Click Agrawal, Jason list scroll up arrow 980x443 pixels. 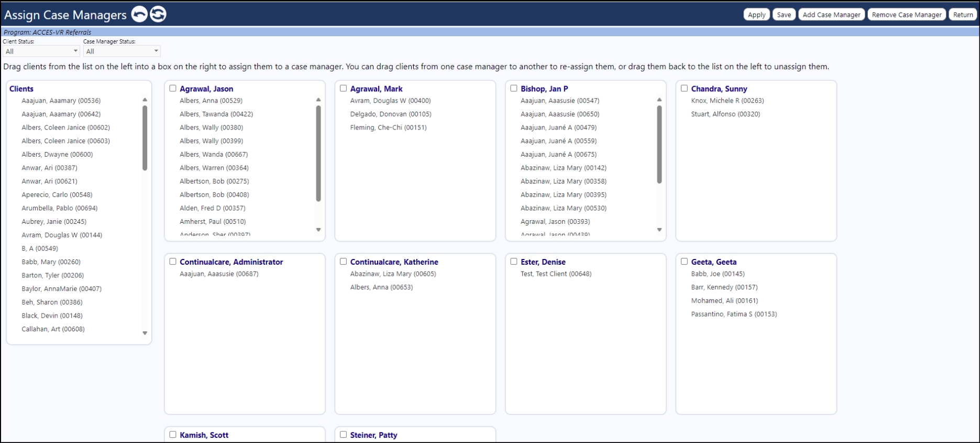[318, 100]
